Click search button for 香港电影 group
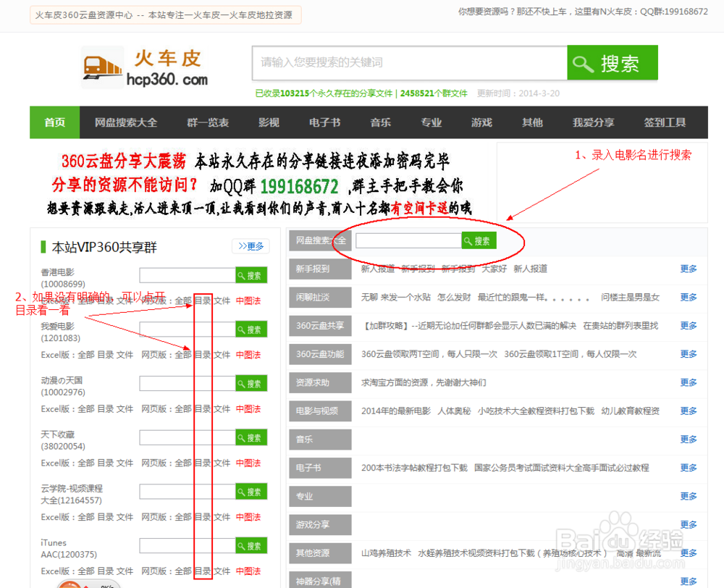The height and width of the screenshot is (588, 724). click(251, 275)
